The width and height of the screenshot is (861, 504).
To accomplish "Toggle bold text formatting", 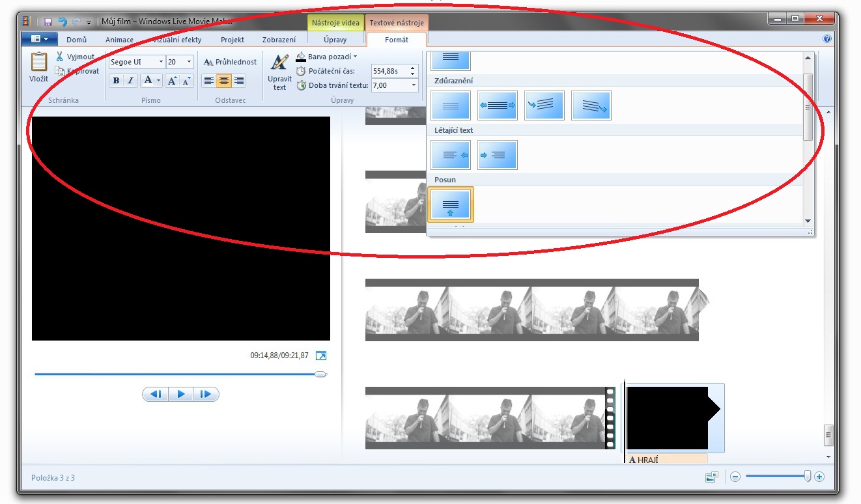I will 116,81.
